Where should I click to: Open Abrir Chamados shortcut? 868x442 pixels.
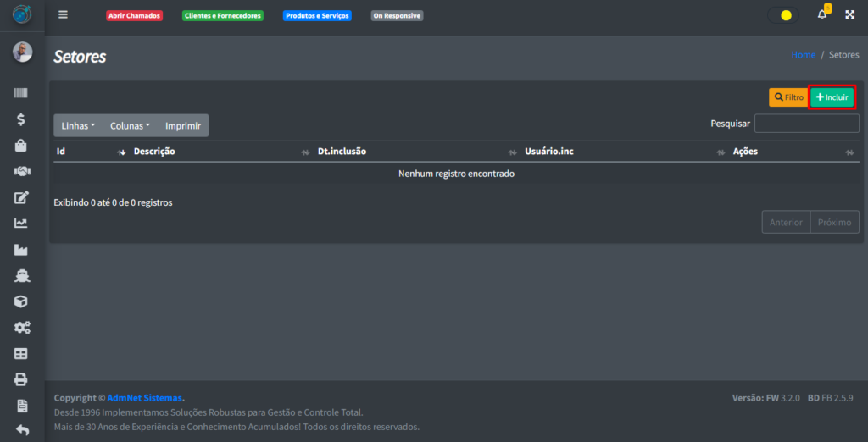click(134, 16)
